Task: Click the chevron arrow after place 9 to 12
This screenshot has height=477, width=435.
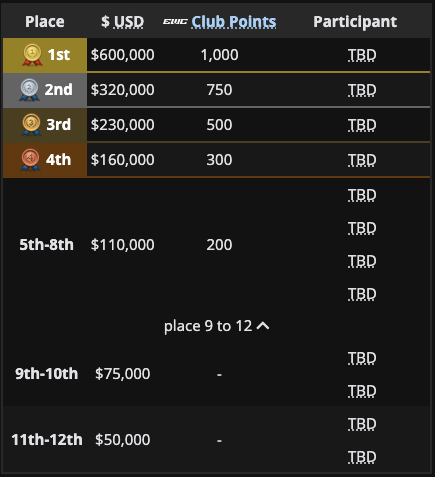Action: tap(263, 326)
